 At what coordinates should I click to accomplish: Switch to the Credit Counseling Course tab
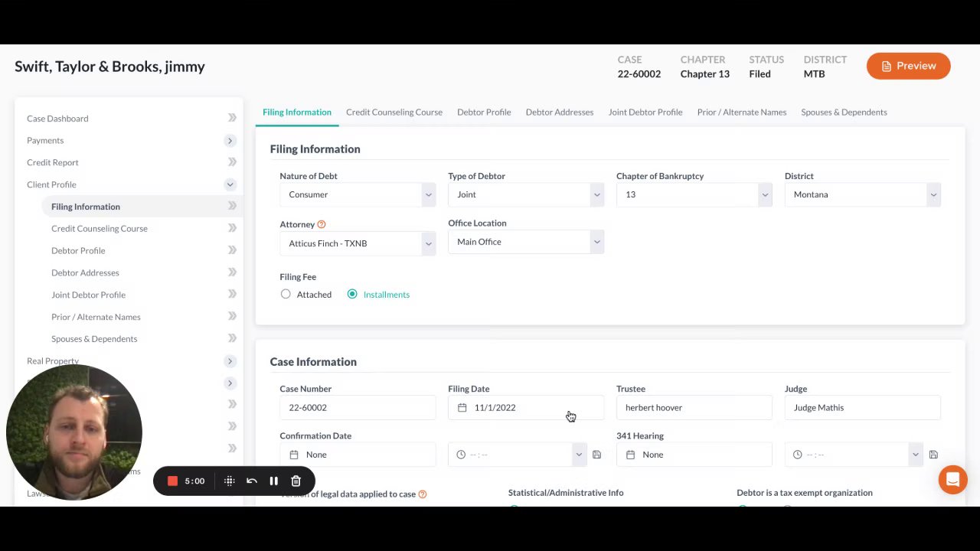click(394, 112)
